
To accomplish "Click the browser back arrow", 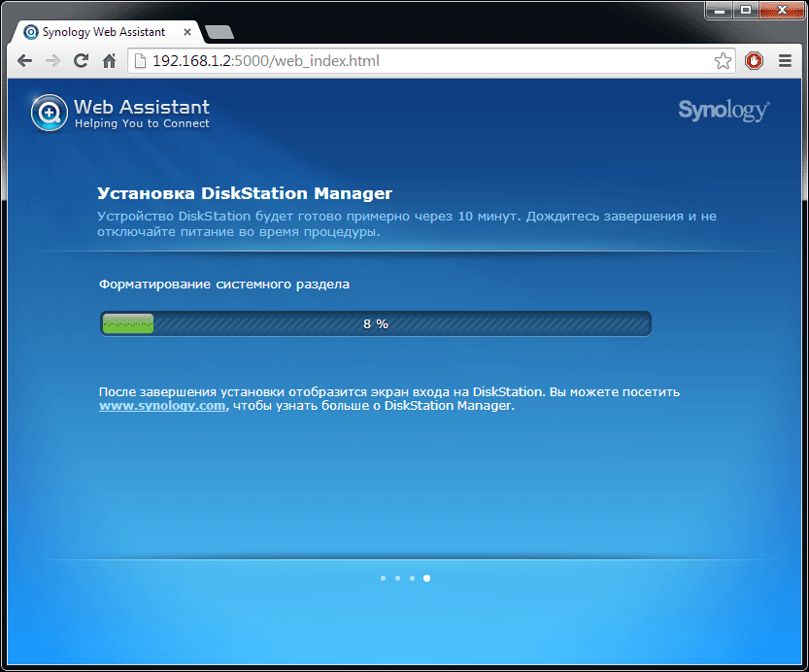I will 25,61.
